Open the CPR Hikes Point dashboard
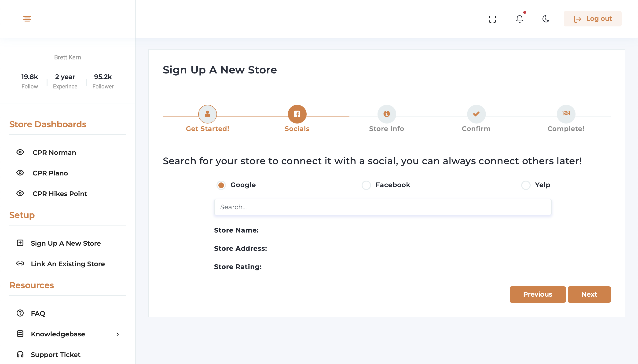Viewport: 638px width, 364px height. 60,194
